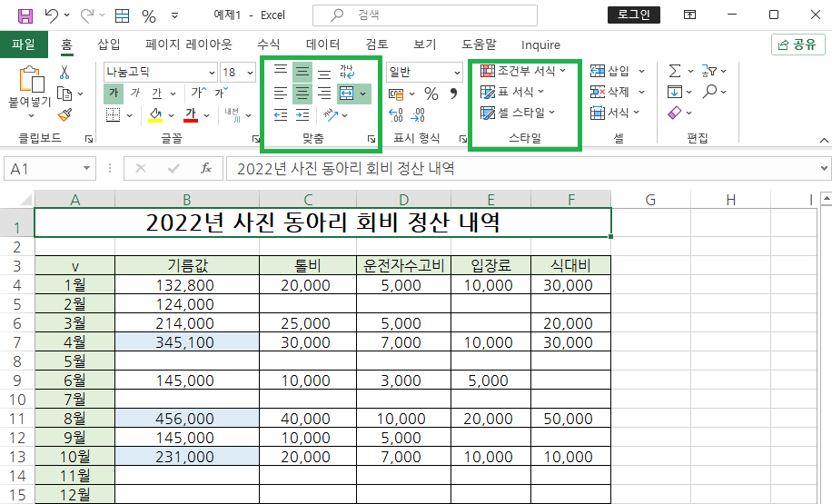Click the 로그인 button
The width and height of the screenshot is (832, 504).
tap(634, 15)
